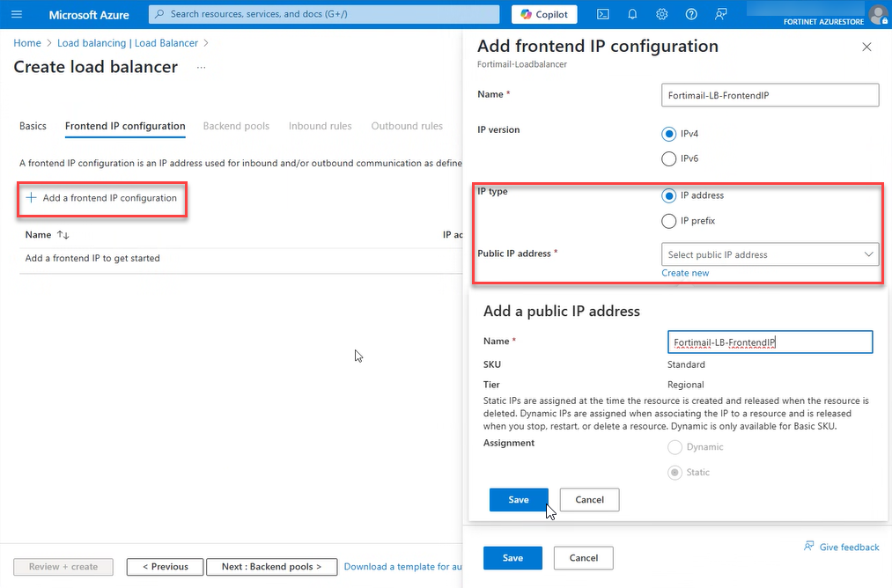892x588 pixels.
Task: Click the frontend configuration Name field
Action: click(x=770, y=95)
